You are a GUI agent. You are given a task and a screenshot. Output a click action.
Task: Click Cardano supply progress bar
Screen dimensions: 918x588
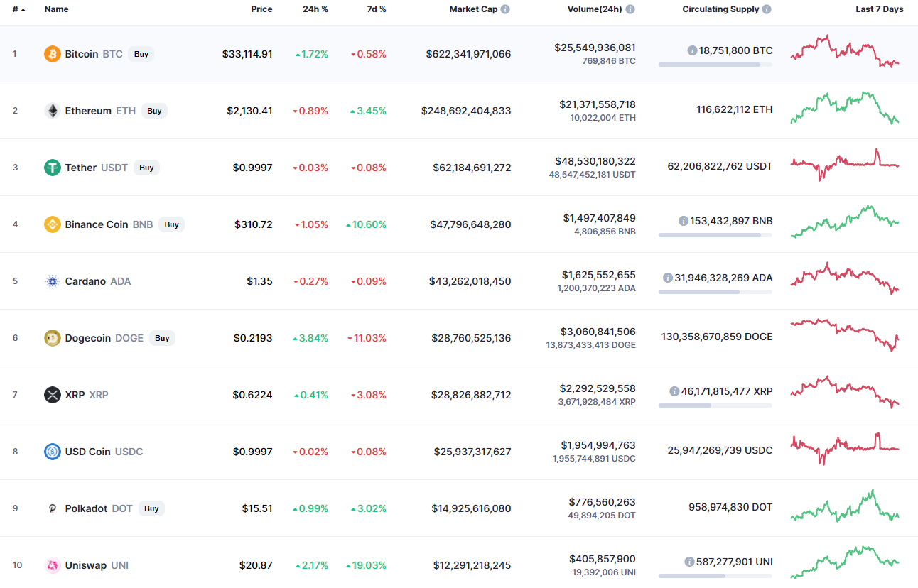click(x=715, y=292)
